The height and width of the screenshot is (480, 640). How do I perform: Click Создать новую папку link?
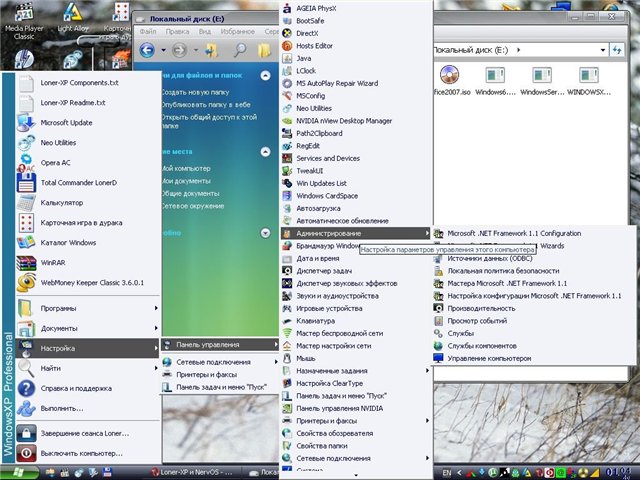tap(195, 92)
